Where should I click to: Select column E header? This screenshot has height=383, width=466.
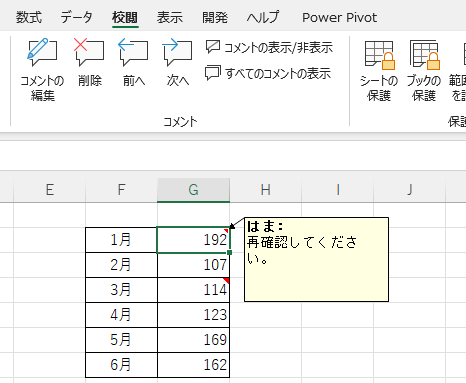point(49,190)
